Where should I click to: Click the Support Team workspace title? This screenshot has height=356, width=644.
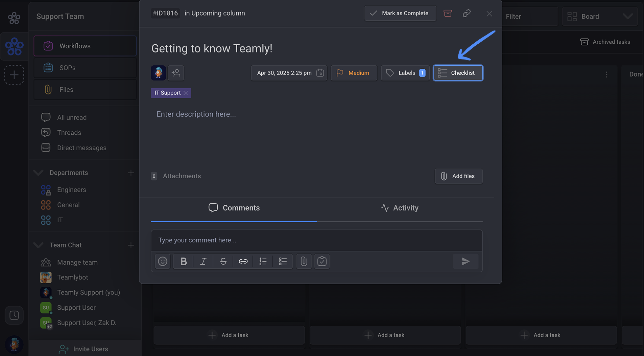(60, 16)
